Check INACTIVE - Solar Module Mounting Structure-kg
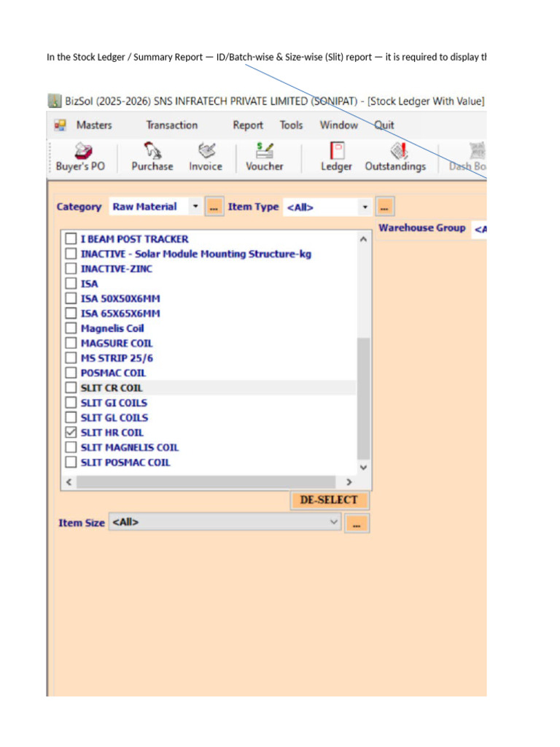 (x=71, y=253)
